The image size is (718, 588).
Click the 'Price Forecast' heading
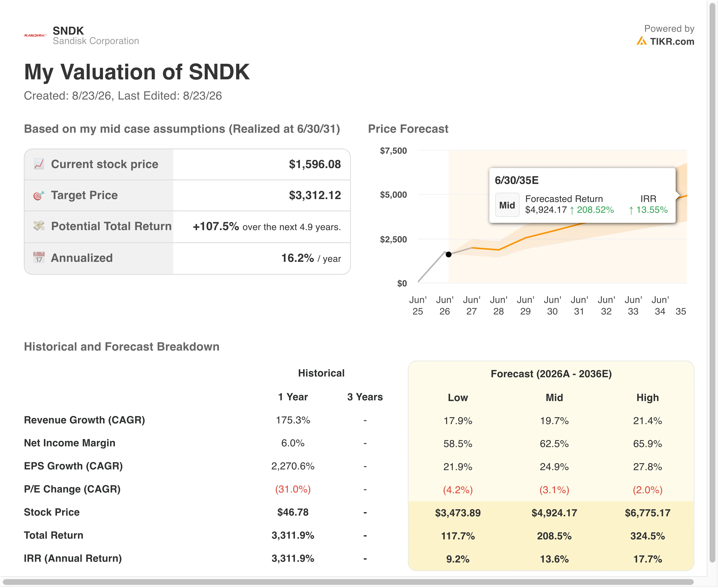pyautogui.click(x=408, y=129)
